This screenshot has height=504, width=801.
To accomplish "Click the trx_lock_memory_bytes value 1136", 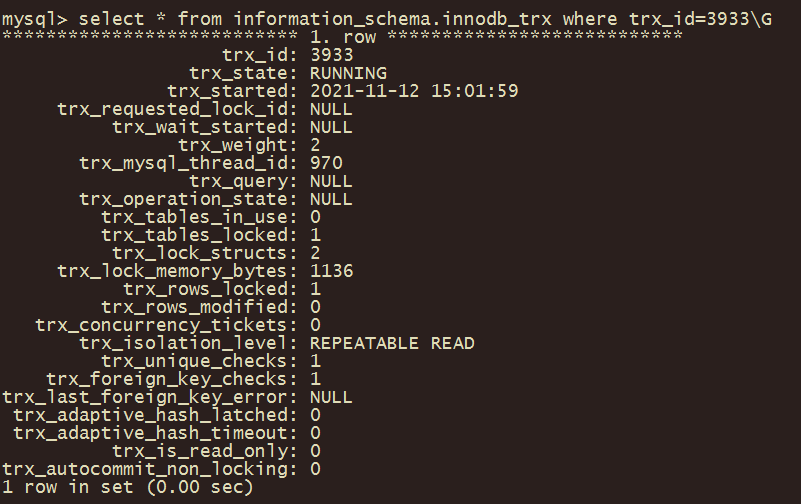I will 332,271.
